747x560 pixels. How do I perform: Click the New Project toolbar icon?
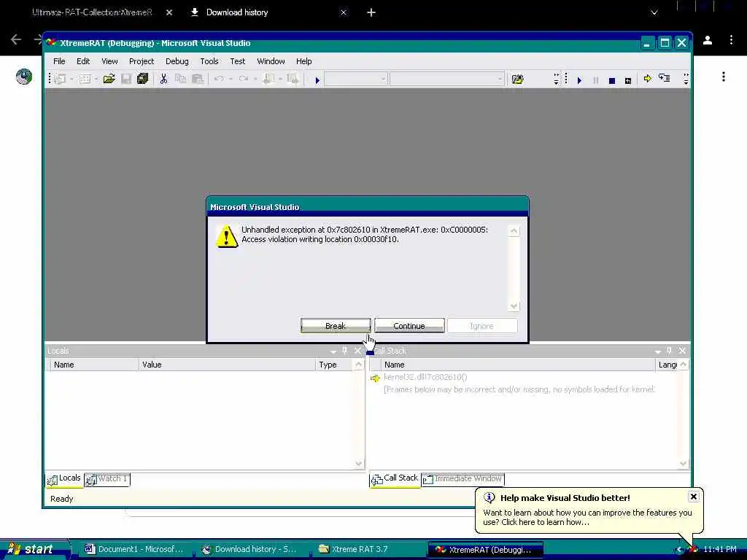pyautogui.click(x=60, y=79)
